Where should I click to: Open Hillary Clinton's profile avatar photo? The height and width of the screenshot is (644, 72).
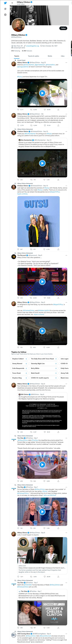[x=18, y=25]
